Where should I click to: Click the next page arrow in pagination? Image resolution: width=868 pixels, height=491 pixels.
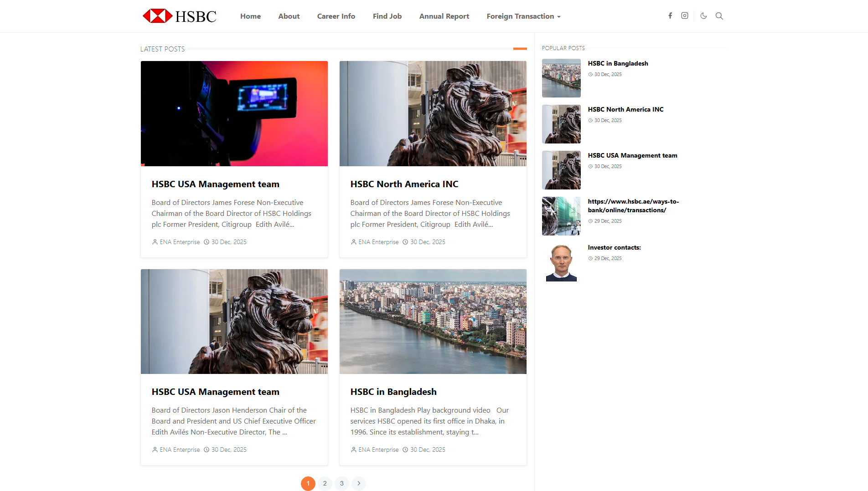coord(359,483)
